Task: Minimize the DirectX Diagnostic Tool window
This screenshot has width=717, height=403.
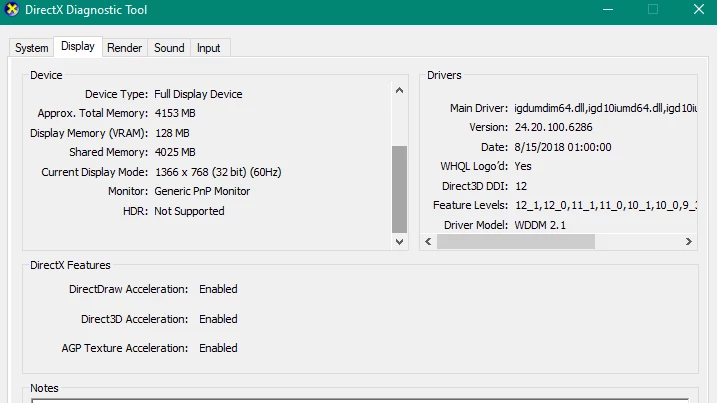Action: coord(608,10)
